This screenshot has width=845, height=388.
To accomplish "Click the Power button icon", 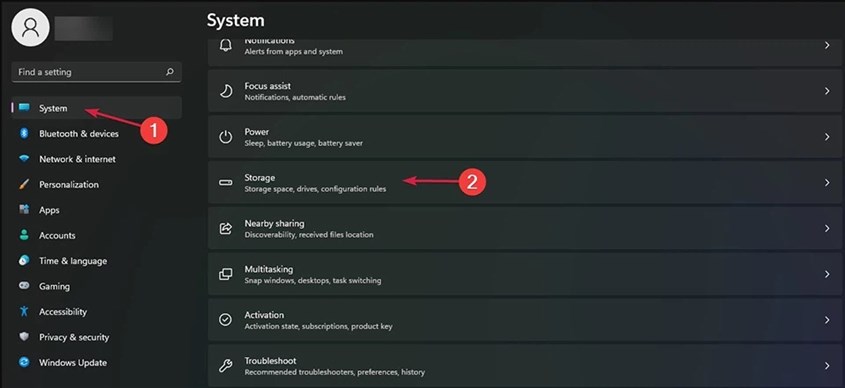I will [x=225, y=137].
